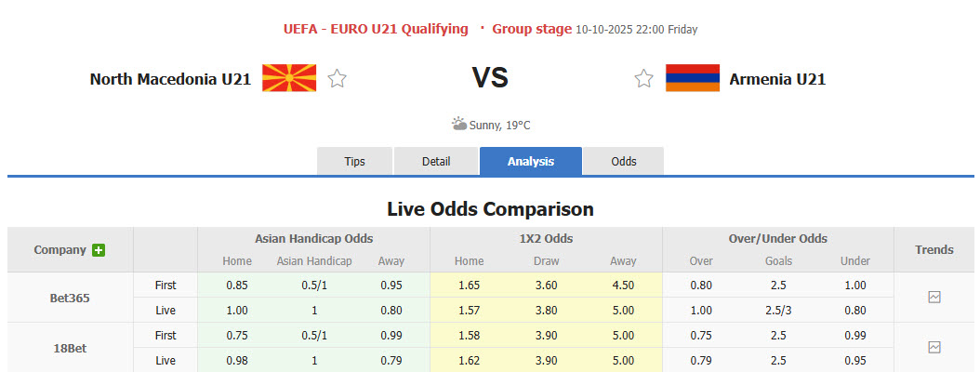980x372 pixels.
Task: Select the Analysis tab
Action: (x=531, y=161)
